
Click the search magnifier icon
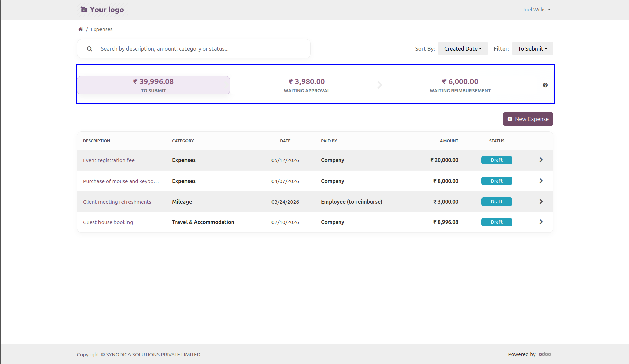tap(89, 49)
